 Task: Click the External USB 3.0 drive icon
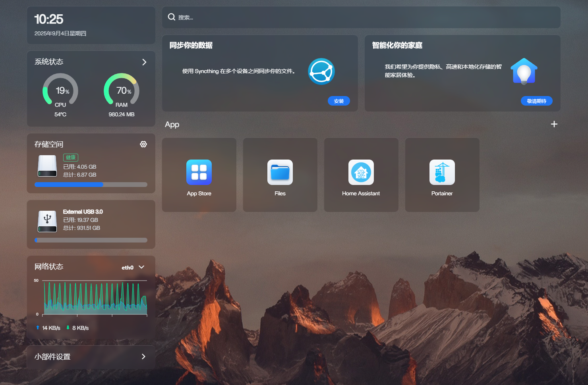(x=47, y=221)
